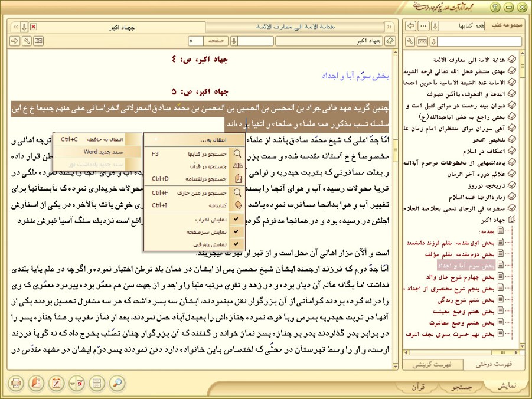
Task: Click open-book icon next to جهاد اکبر tree node
Action: point(512,220)
